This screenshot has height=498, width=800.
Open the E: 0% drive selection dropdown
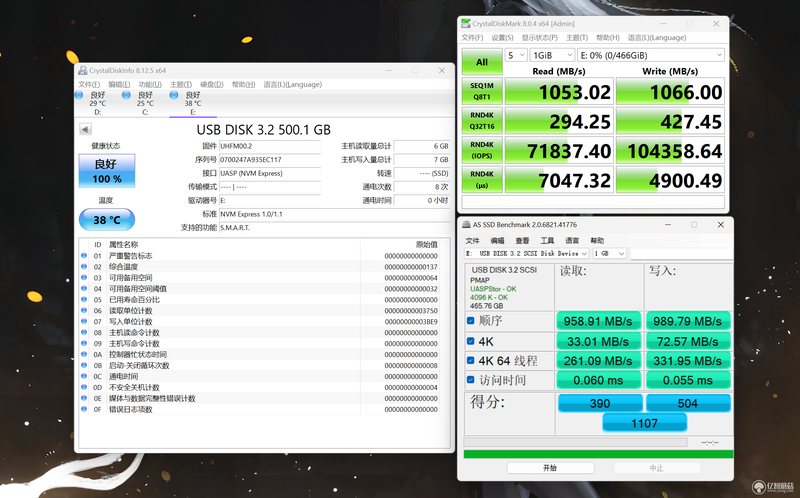pos(651,55)
